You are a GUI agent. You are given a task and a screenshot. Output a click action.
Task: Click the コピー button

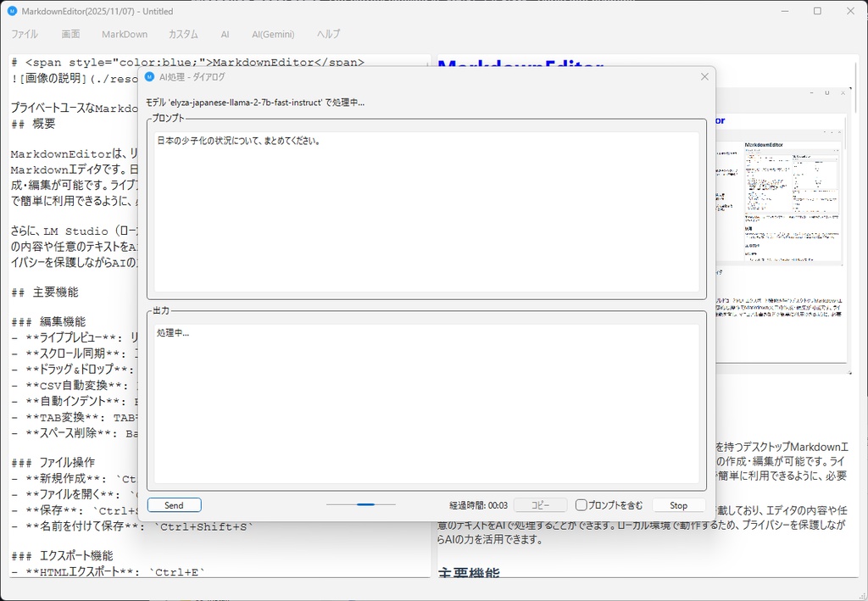(540, 505)
